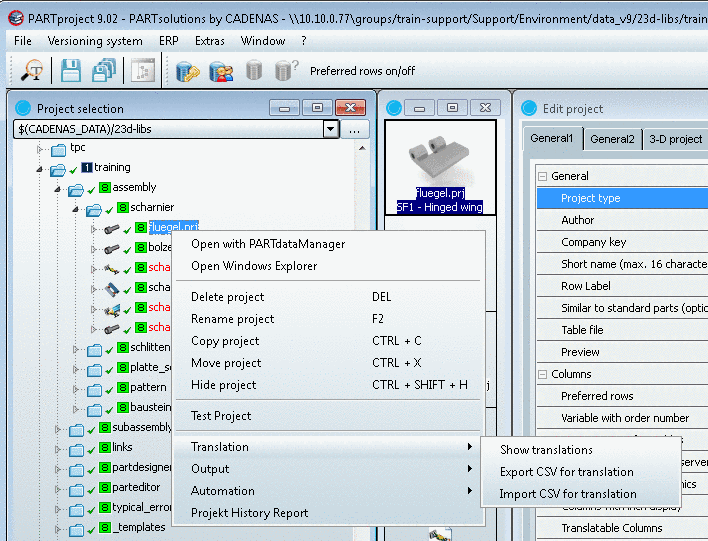
Task: Open the Automation submenu
Action: click(x=329, y=491)
